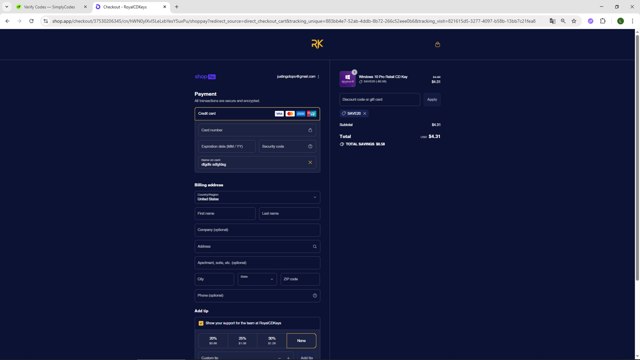Click the Mastercard logo

[x=290, y=113]
